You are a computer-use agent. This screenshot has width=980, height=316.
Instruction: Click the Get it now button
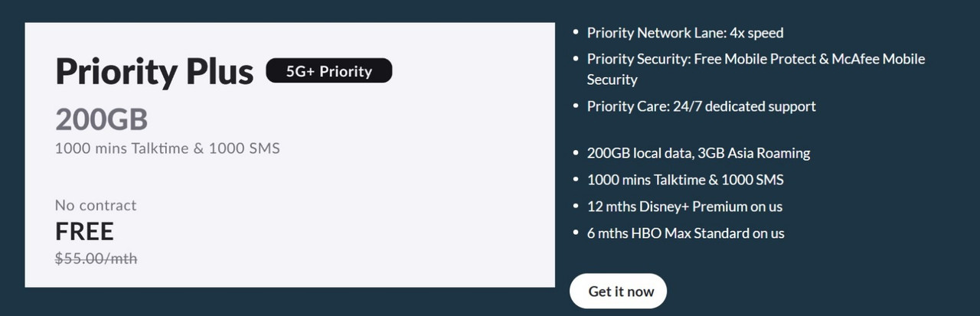pyautogui.click(x=618, y=291)
